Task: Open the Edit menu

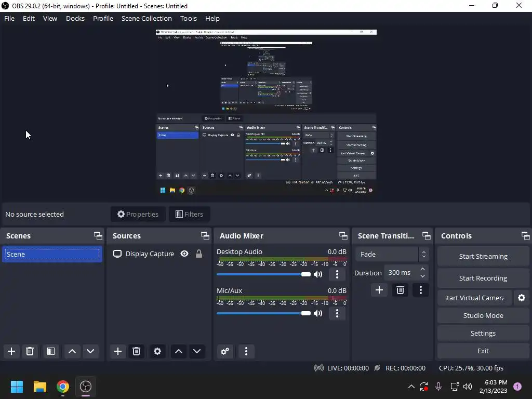Action: point(29,18)
